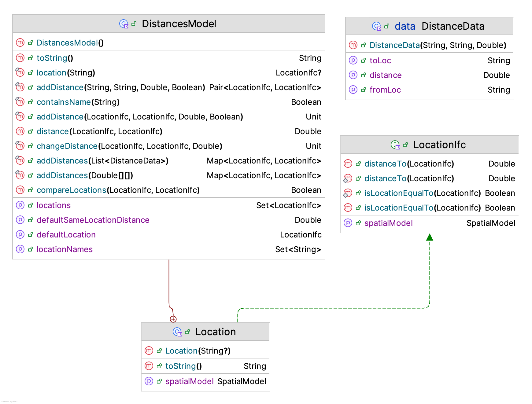Screen dimensions: 532x404
Task: Select abstract distanceTo(LocationIfc) in LocationIfc
Action: tap(409, 164)
